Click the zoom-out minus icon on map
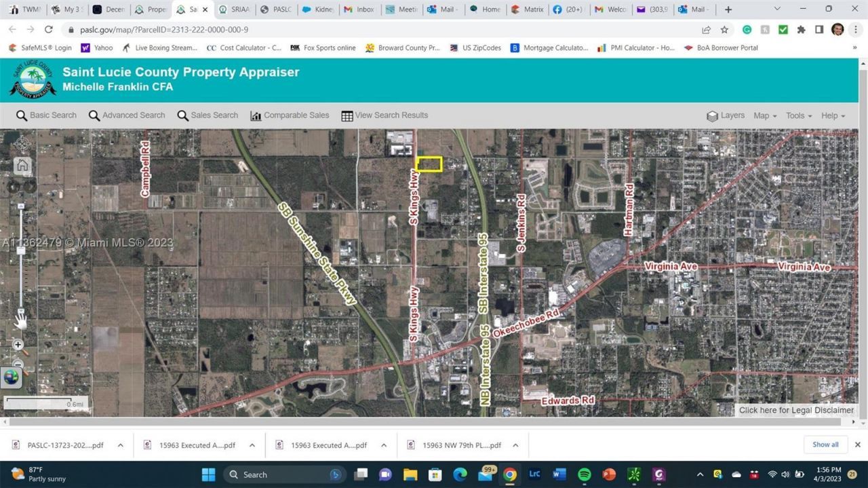 18,365
